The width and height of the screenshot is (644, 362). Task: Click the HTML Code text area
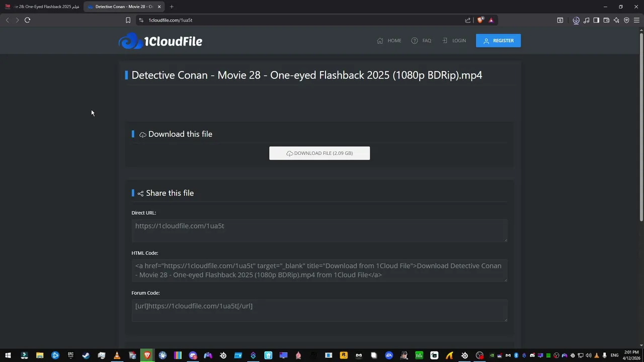point(319,270)
